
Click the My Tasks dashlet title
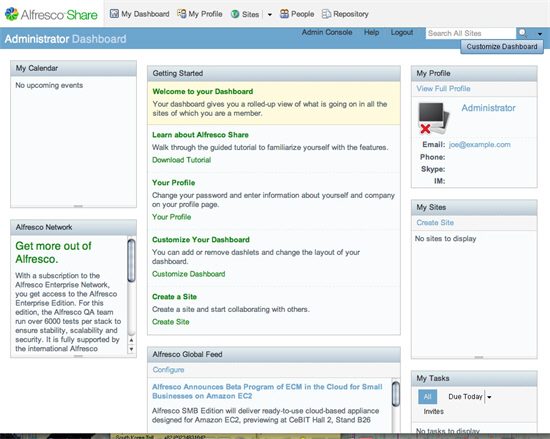(433, 378)
